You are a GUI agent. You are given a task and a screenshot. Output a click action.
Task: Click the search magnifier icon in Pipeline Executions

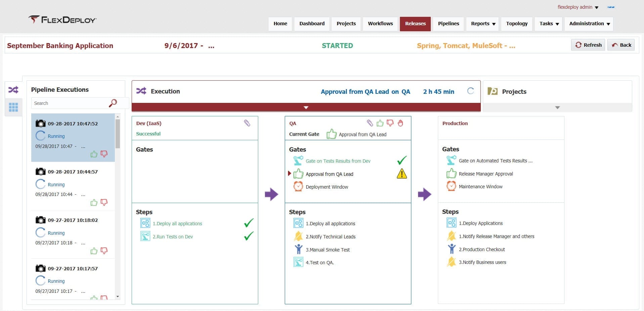(x=113, y=103)
